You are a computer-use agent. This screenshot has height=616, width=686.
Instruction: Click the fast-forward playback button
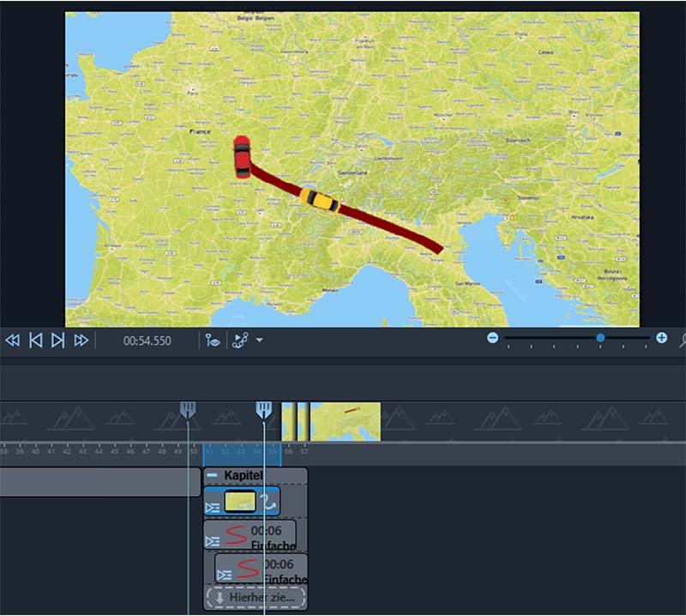pos(81,341)
